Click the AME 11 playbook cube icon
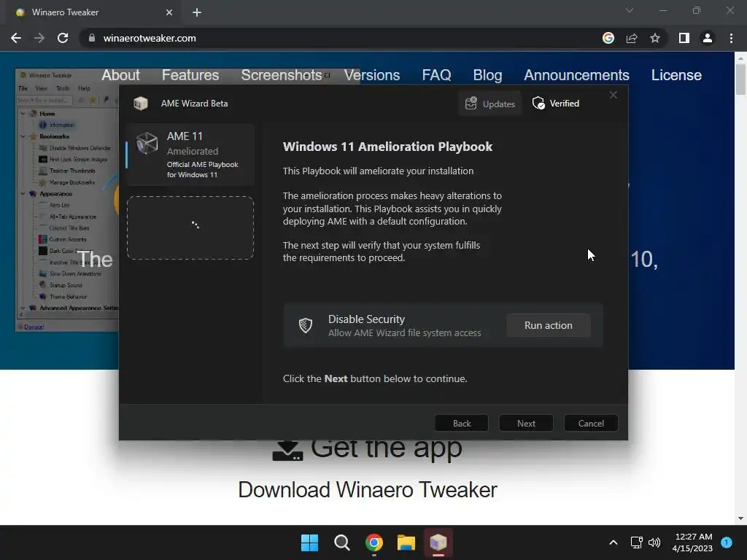Image resolution: width=747 pixels, height=560 pixels. point(147,143)
